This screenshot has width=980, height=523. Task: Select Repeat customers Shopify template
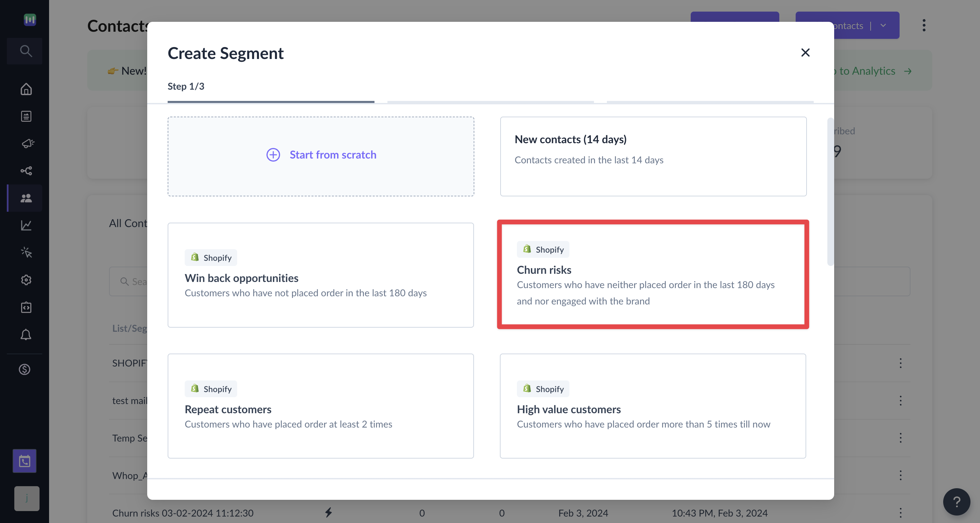[320, 406]
